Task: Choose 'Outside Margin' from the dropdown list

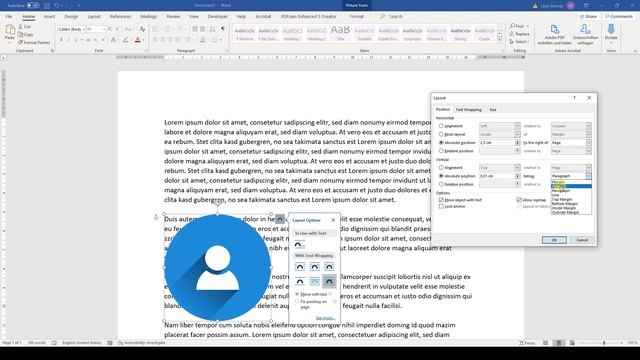Action: tap(565, 212)
